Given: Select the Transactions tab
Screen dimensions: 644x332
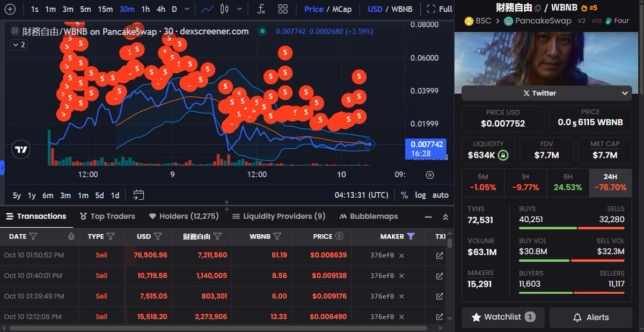Looking at the screenshot, I should (36, 216).
